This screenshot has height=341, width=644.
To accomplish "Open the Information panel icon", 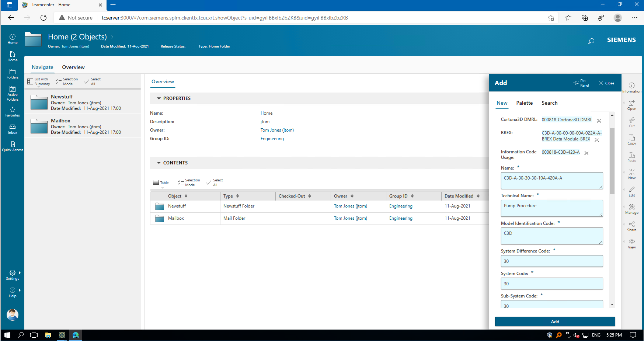I will pyautogui.click(x=631, y=87).
